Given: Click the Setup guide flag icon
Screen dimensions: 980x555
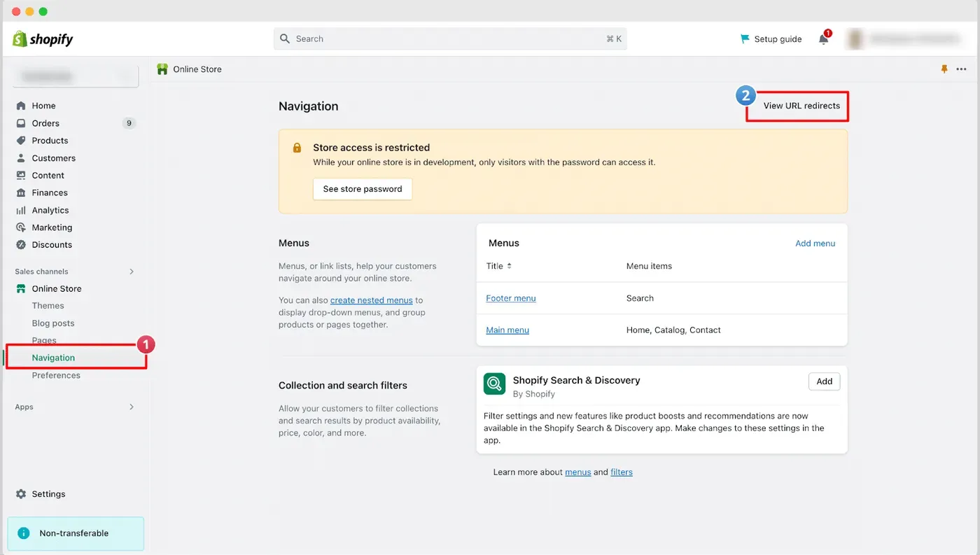Looking at the screenshot, I should click(745, 39).
